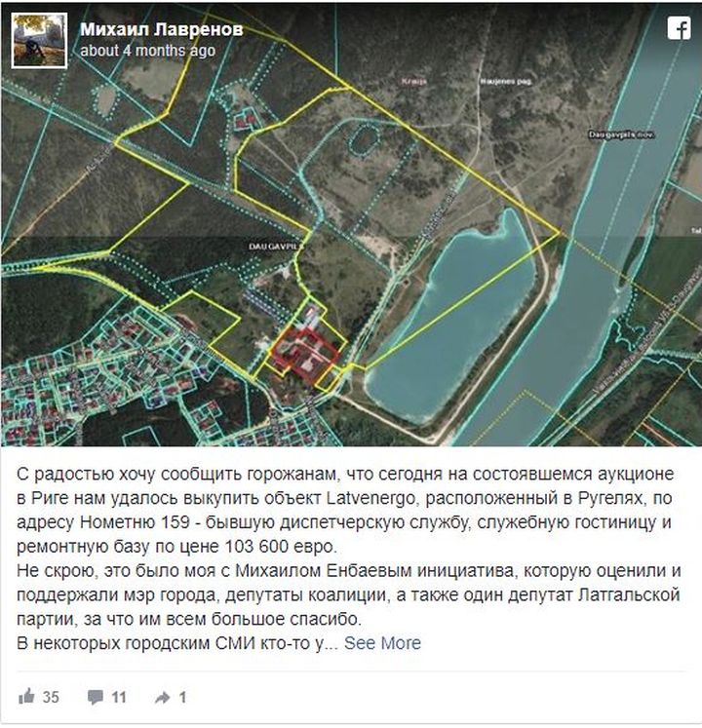Open author name Михаил Лавренов link
This screenshot has width=702, height=728.
point(161,29)
